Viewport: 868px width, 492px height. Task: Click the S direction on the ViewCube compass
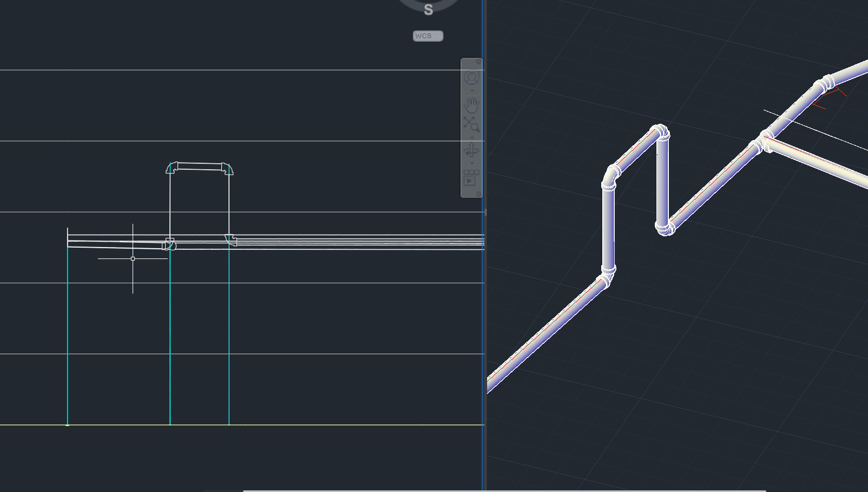(x=429, y=10)
